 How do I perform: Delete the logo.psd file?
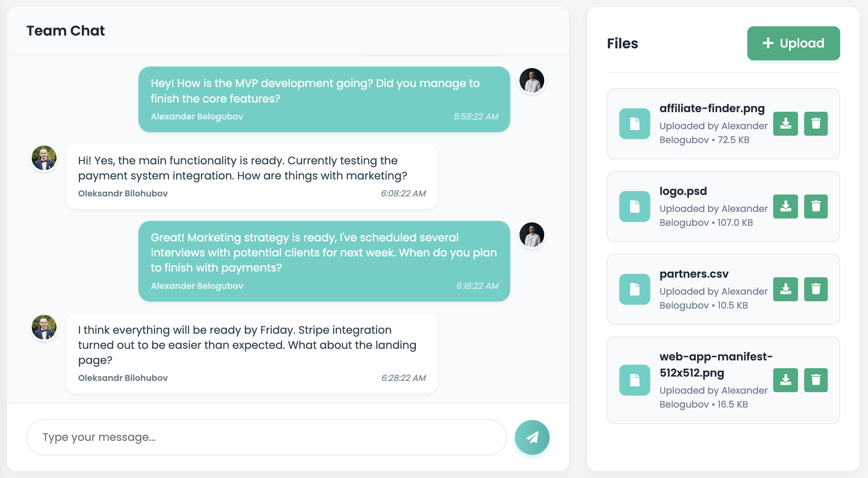tap(816, 207)
